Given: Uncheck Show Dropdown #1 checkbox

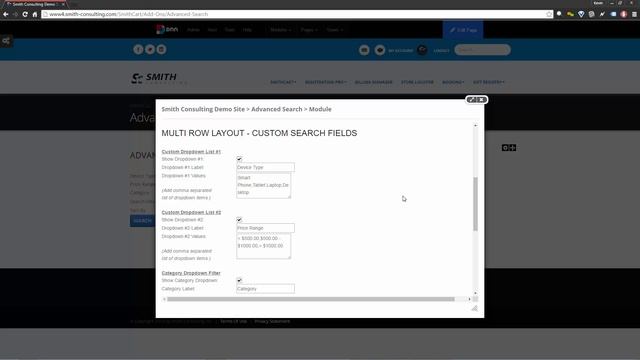Looking at the screenshot, I should (239, 159).
